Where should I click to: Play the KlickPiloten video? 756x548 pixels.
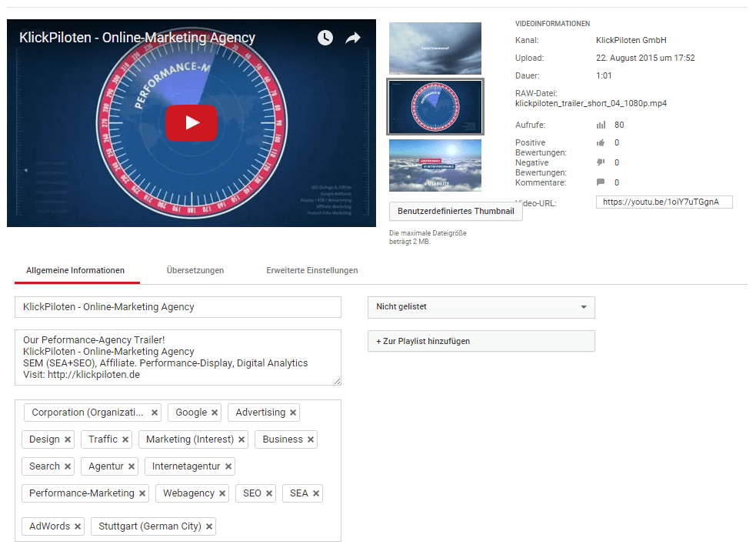point(191,123)
